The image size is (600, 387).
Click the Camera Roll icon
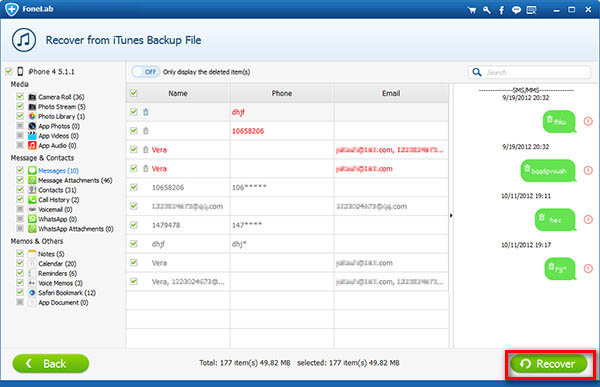(x=32, y=97)
